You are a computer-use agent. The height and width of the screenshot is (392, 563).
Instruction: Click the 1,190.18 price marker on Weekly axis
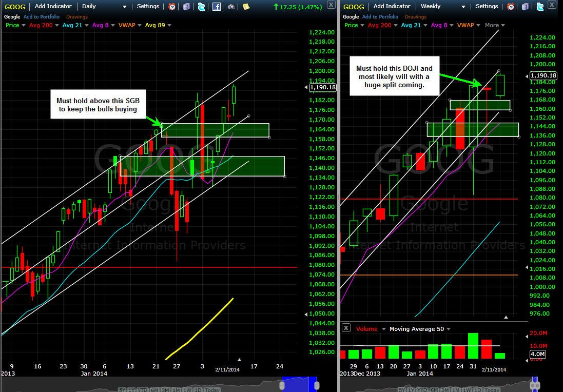[543, 75]
